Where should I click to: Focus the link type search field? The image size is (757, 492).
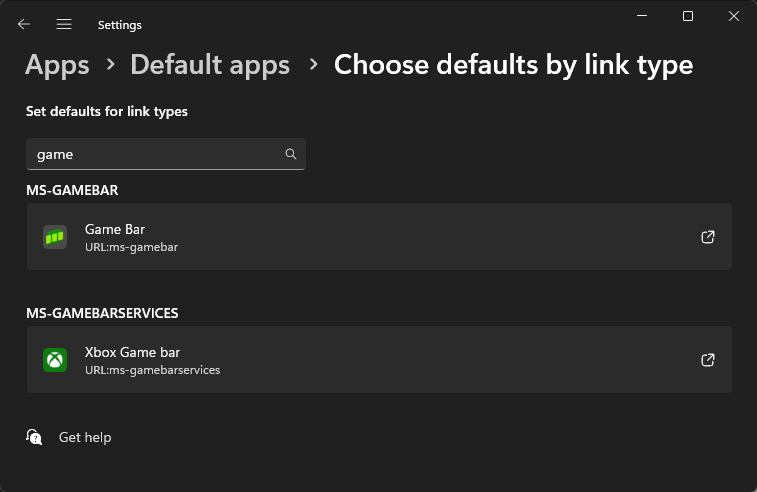(x=166, y=154)
